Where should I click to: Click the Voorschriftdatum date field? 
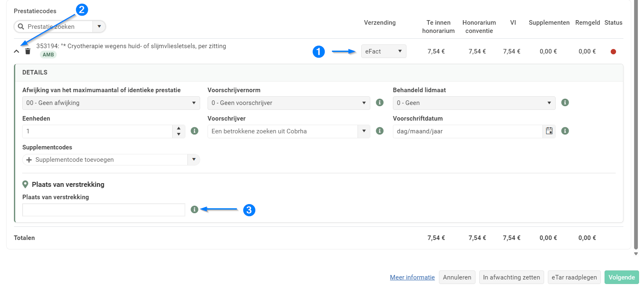pos(468,131)
